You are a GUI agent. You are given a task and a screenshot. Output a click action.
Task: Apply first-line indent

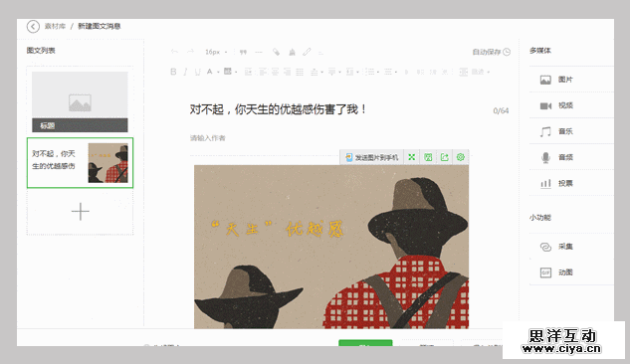pos(248,72)
